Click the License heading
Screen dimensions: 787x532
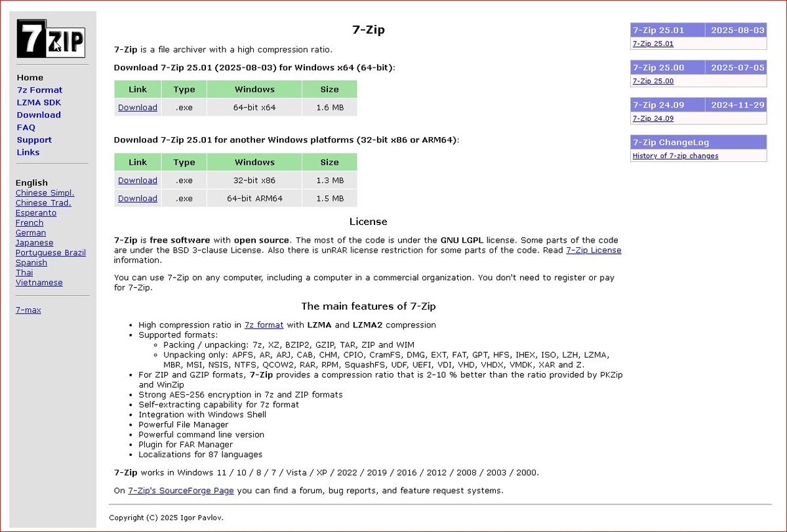tap(368, 222)
